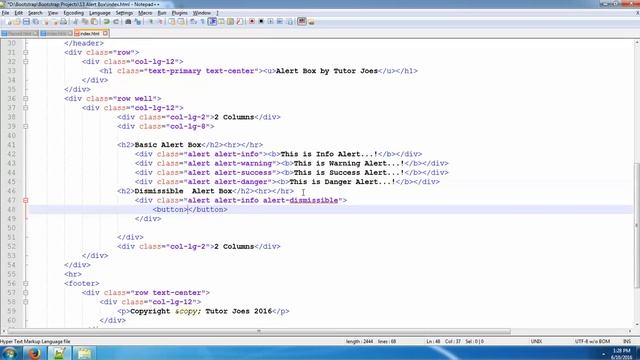Click UNIX line ending in status bar
640x360 pixels.
[536, 341]
